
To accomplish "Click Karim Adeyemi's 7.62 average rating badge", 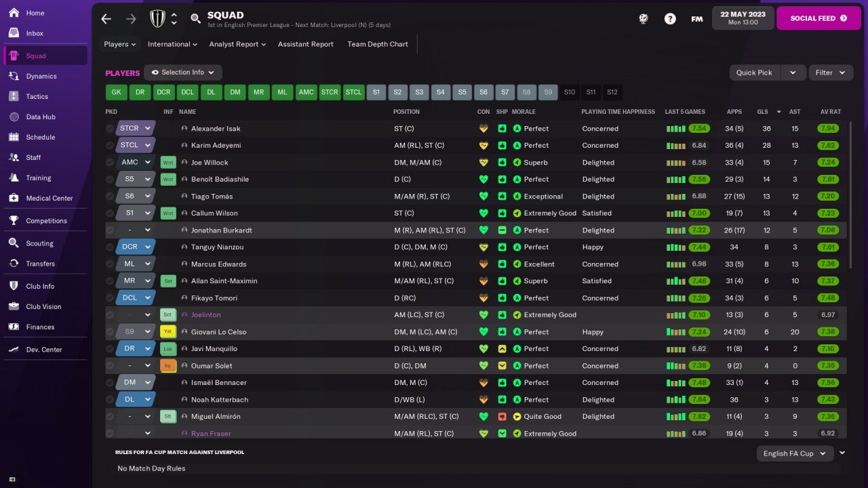I will pos(828,145).
